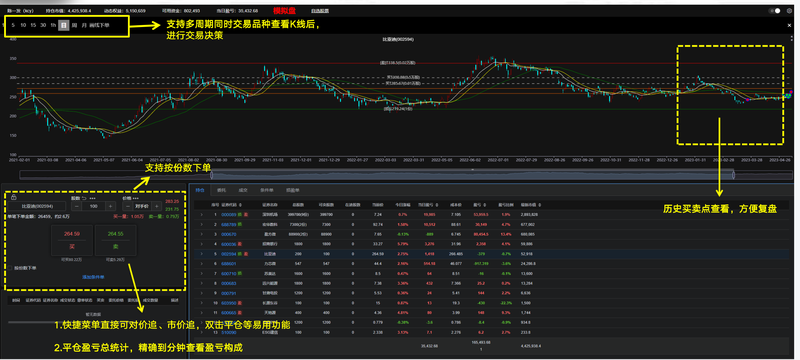Expand position row 9 for 000791
This screenshot has height=360, width=800.
[x=202, y=293]
